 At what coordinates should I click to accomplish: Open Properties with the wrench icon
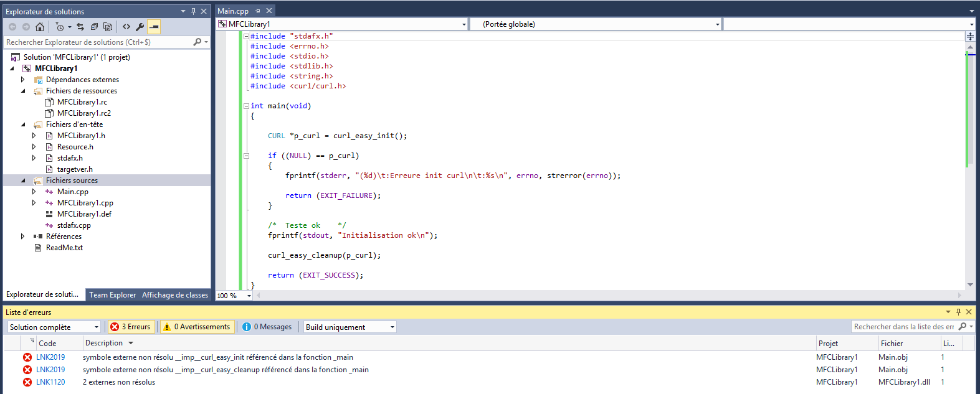(x=140, y=27)
